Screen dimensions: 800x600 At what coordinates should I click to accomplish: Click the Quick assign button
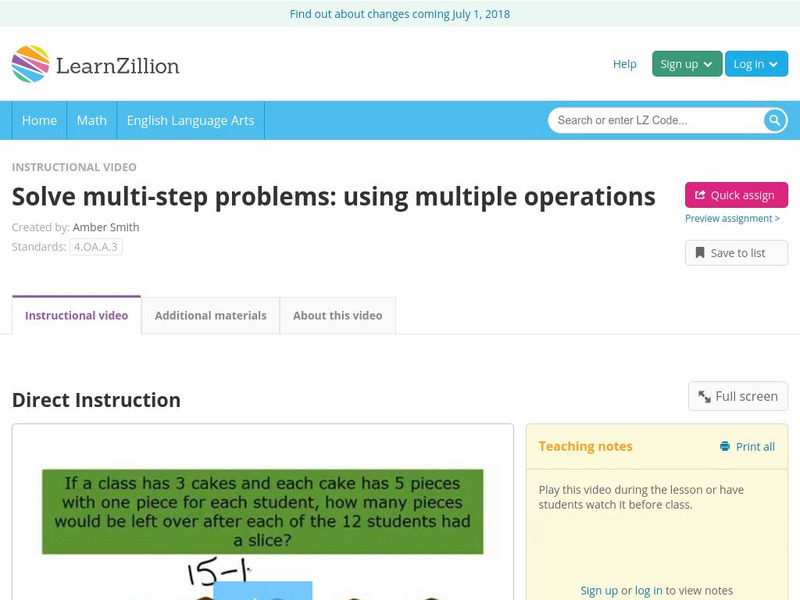735,194
